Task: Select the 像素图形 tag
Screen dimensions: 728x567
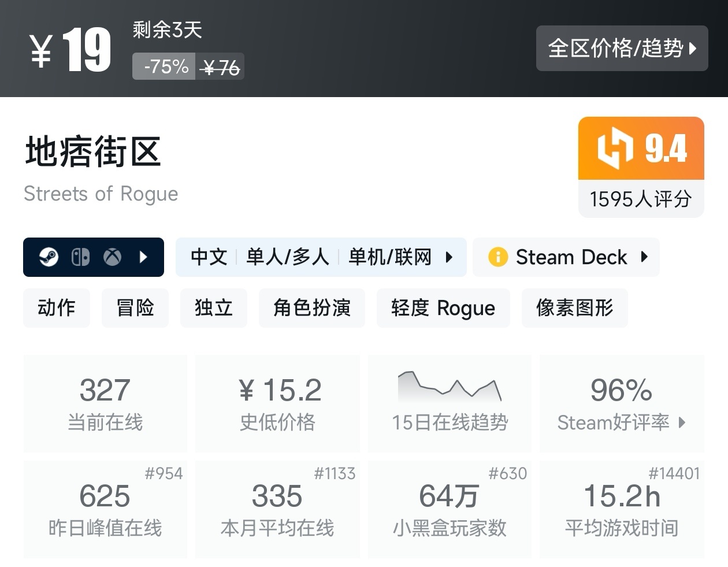Action: point(575,308)
